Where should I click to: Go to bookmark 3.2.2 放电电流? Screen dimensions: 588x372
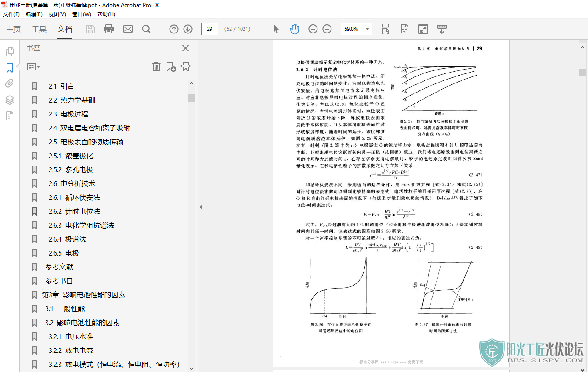click(71, 351)
